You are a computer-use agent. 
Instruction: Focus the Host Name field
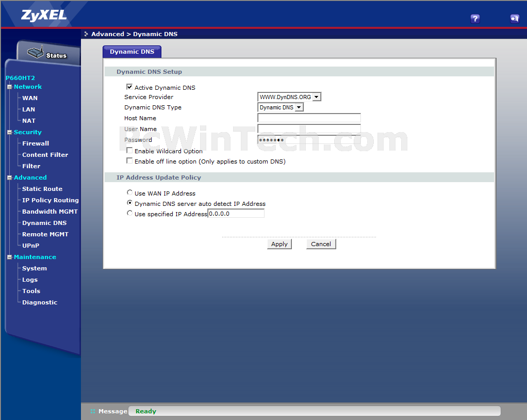click(309, 118)
